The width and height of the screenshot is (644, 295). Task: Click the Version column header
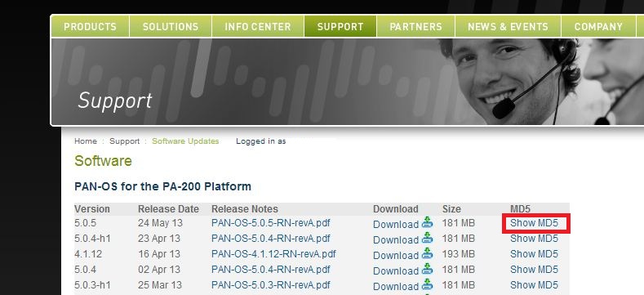92,209
